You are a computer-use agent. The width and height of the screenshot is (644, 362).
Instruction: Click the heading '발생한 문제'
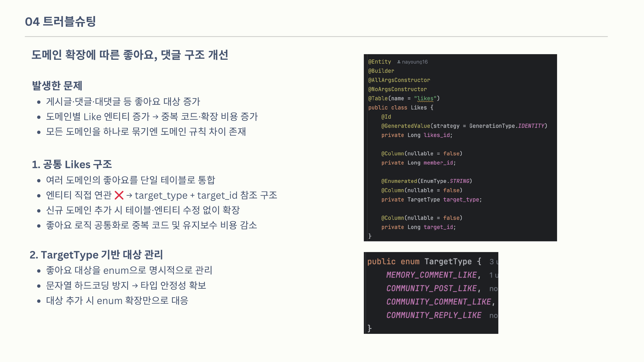coord(57,86)
